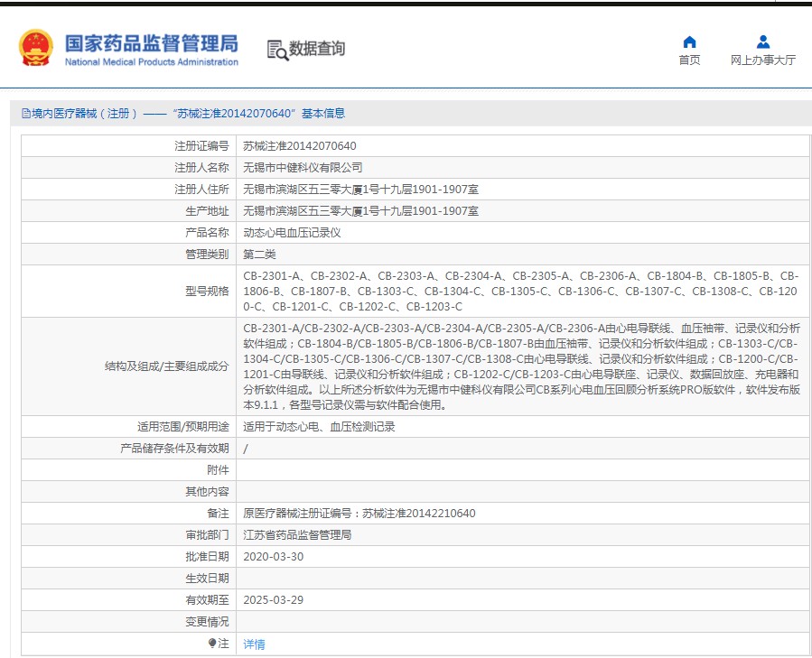Click breadcrumb heading 境内医疗器械(注册)
Viewport: 812px width, 658px height.
tap(84, 114)
